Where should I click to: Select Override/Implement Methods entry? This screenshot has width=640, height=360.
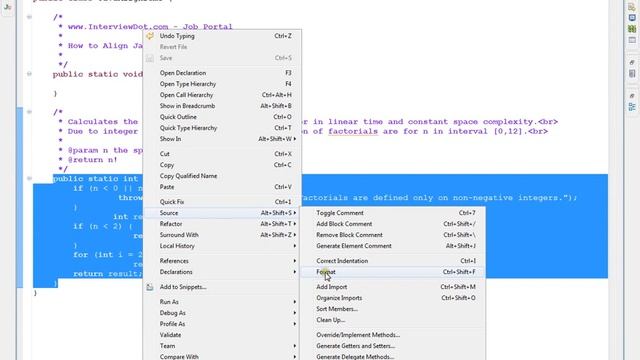[x=393, y=335]
